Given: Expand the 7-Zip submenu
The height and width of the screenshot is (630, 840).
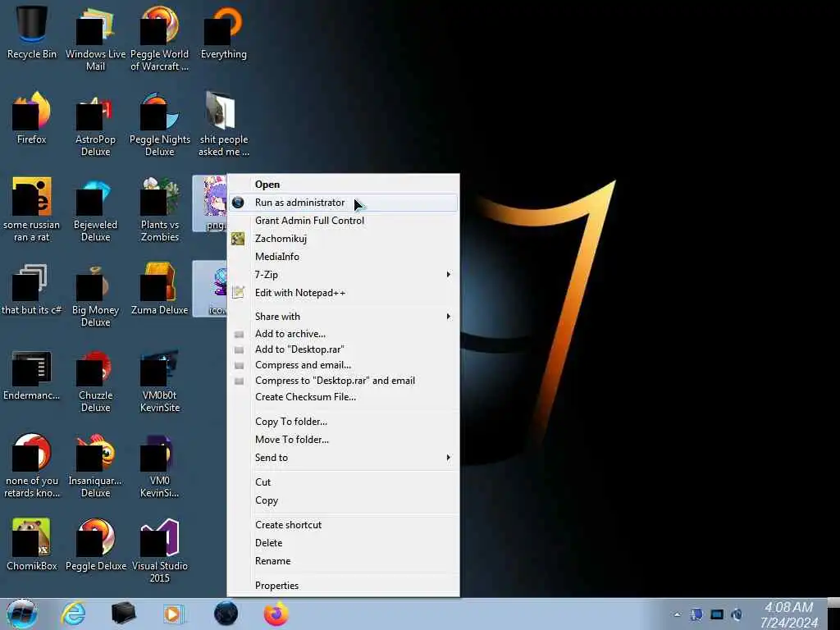Looking at the screenshot, I should [x=343, y=275].
